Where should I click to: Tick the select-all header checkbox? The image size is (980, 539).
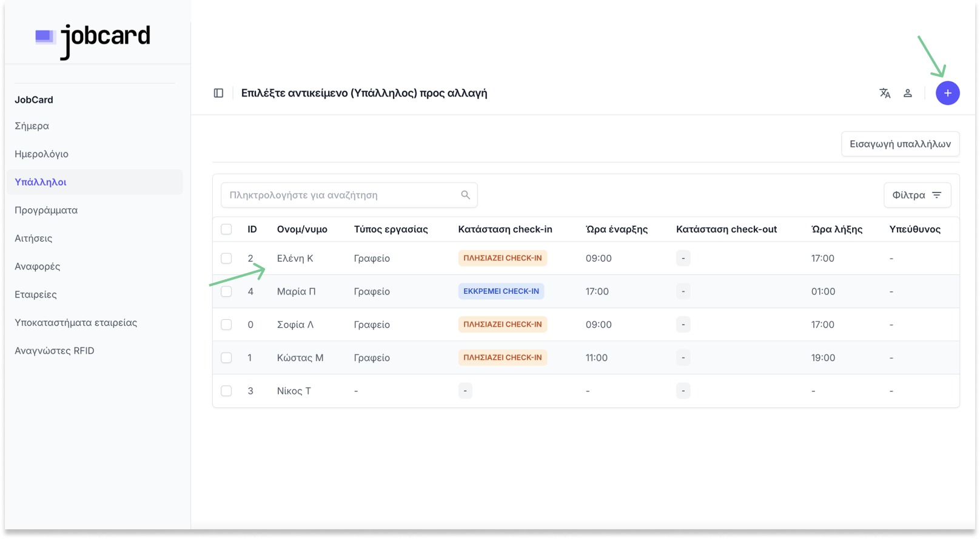pos(226,229)
